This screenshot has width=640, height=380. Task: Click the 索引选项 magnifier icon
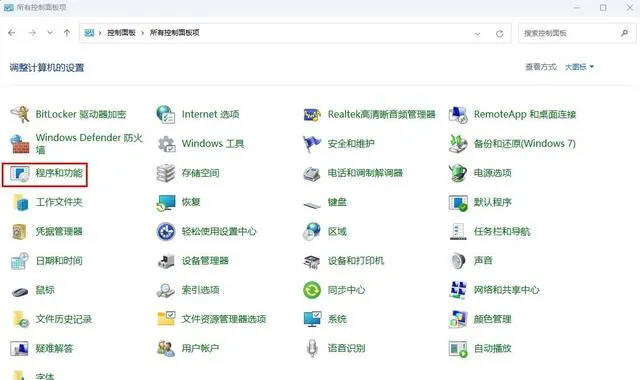166,290
